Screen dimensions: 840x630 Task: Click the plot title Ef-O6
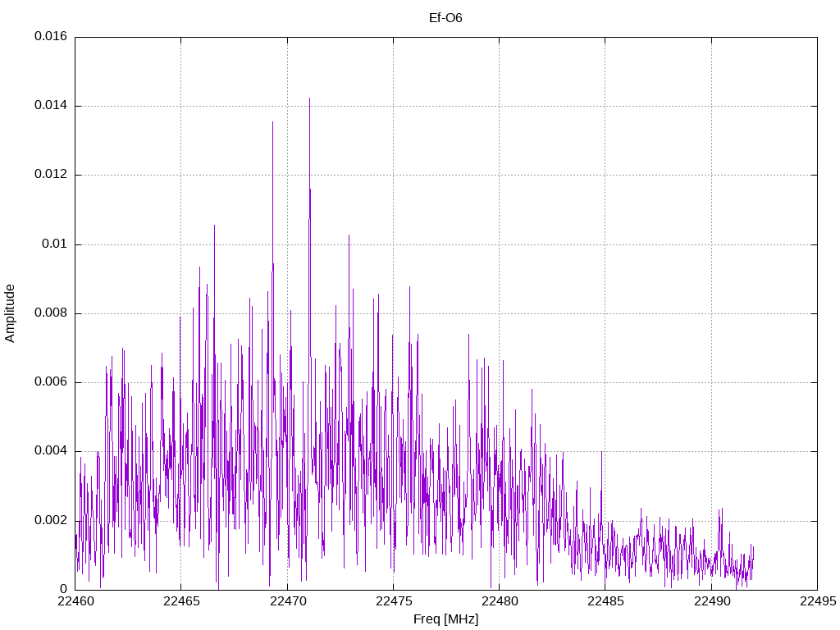[x=445, y=18]
